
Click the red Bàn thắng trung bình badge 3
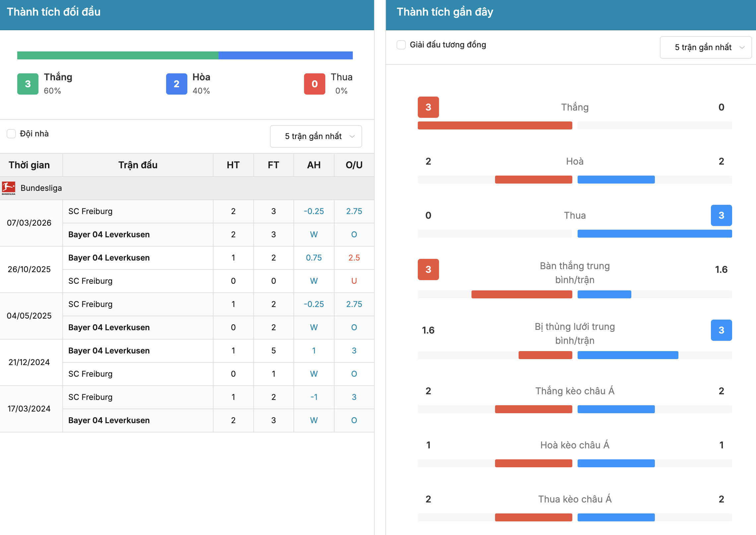point(428,269)
